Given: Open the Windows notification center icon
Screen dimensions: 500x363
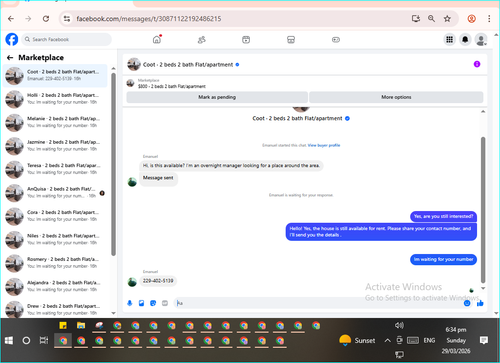Looking at the screenshot, I should tap(484, 340).
